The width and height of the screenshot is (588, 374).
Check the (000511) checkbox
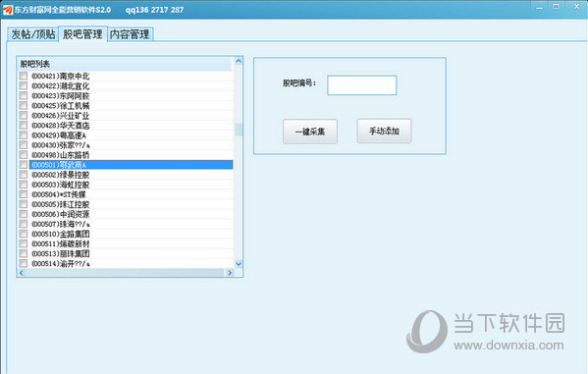[x=24, y=243]
